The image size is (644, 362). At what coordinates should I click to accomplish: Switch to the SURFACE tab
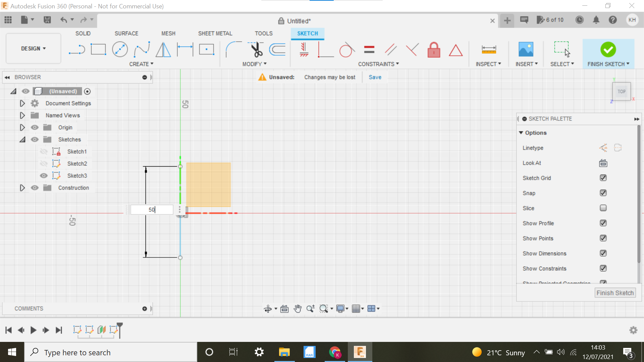click(126, 33)
